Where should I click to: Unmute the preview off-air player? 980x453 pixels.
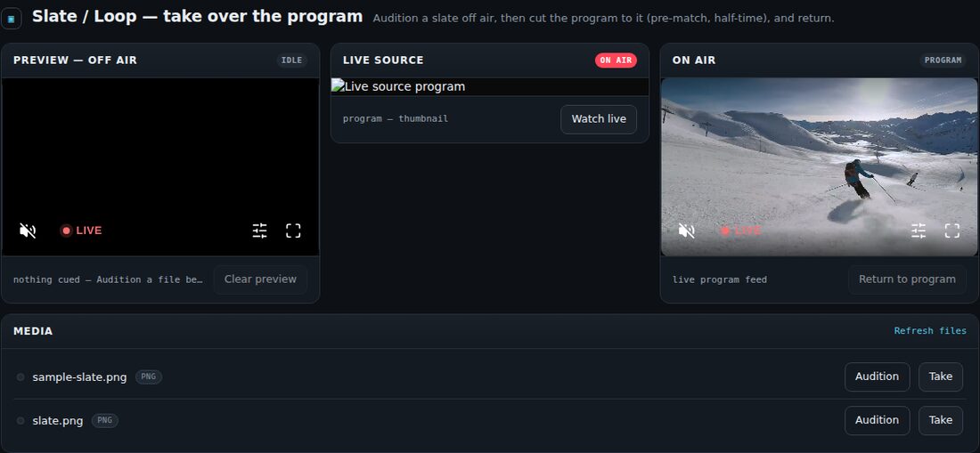click(28, 231)
